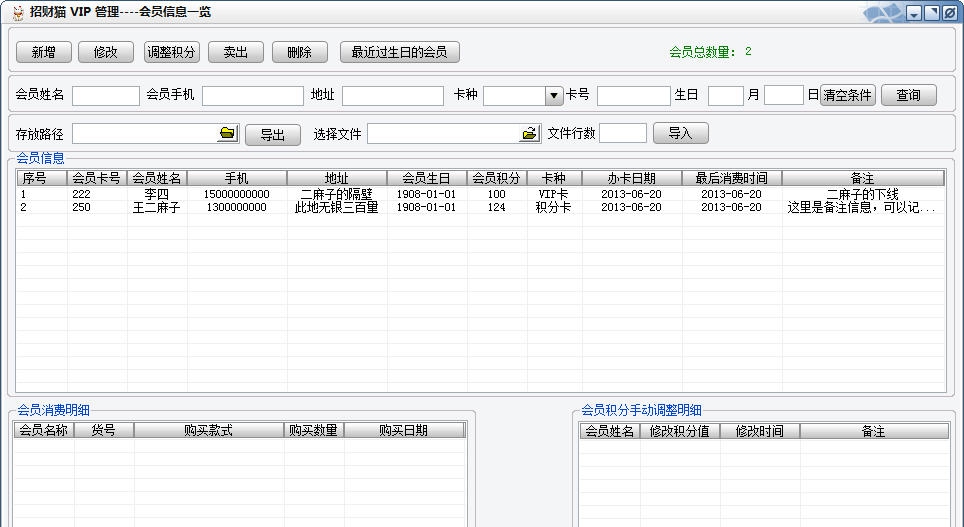Click the 清空条件 button
The width and height of the screenshot is (964, 527).
pyautogui.click(x=847, y=96)
